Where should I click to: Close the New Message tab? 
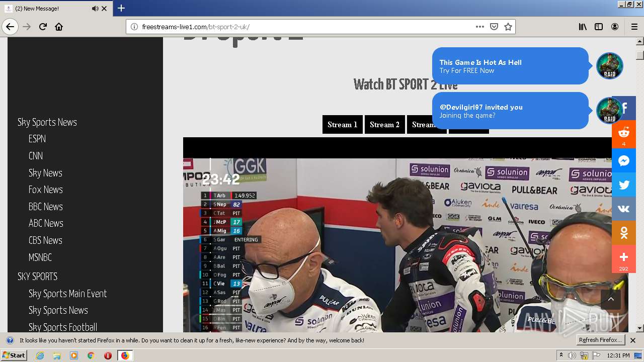point(105,9)
